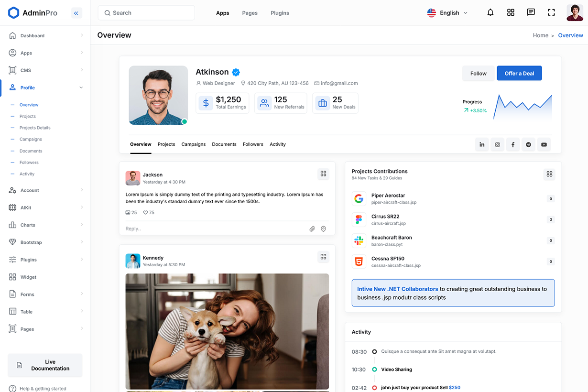Image resolution: width=588 pixels, height=392 pixels.
Task: Switch to the Campaigns profile tab
Action: [193, 144]
